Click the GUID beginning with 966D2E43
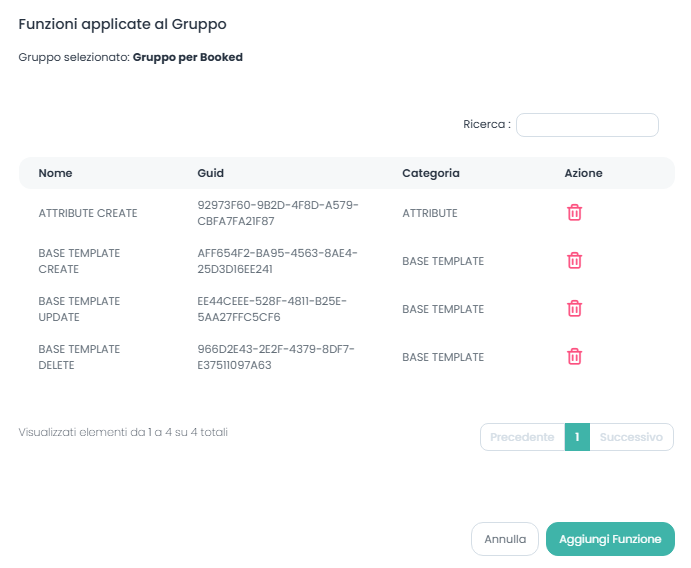 coord(277,357)
